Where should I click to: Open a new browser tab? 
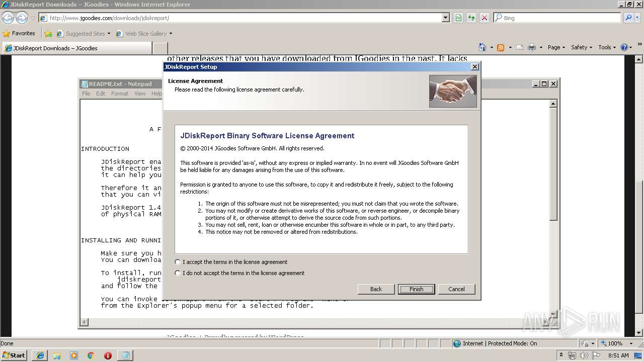(160, 48)
